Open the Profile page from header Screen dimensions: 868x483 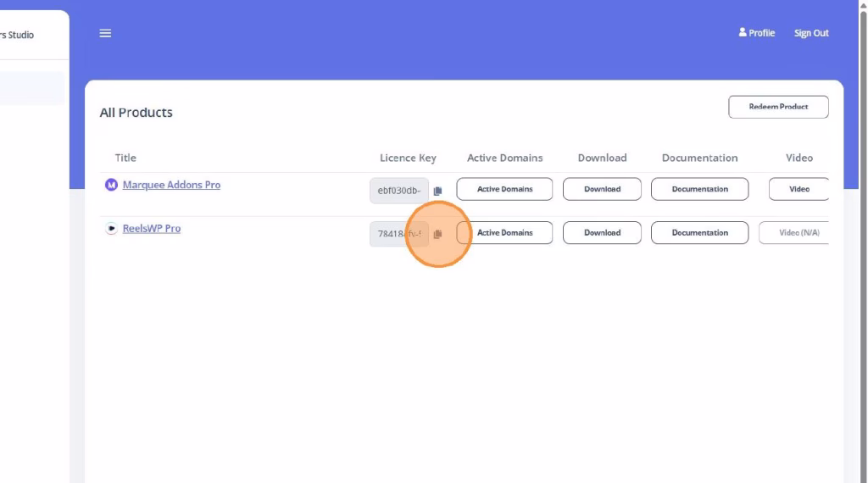tap(756, 33)
